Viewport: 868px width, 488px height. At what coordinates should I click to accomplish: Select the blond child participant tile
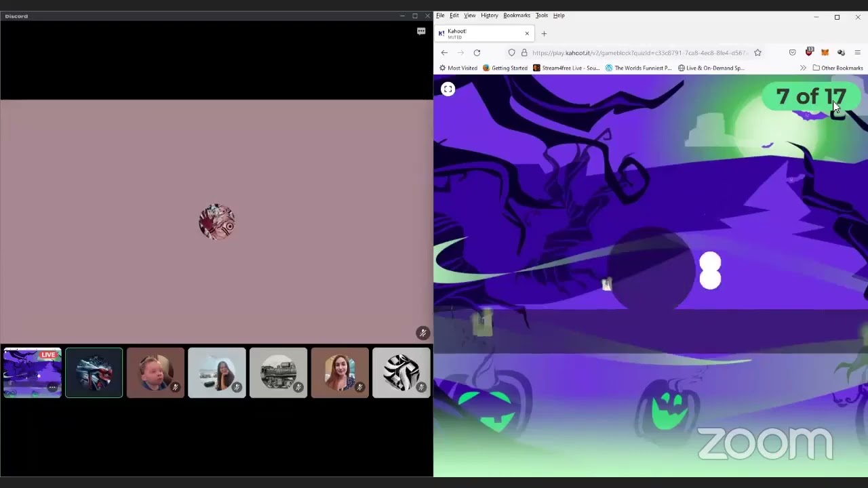point(155,373)
